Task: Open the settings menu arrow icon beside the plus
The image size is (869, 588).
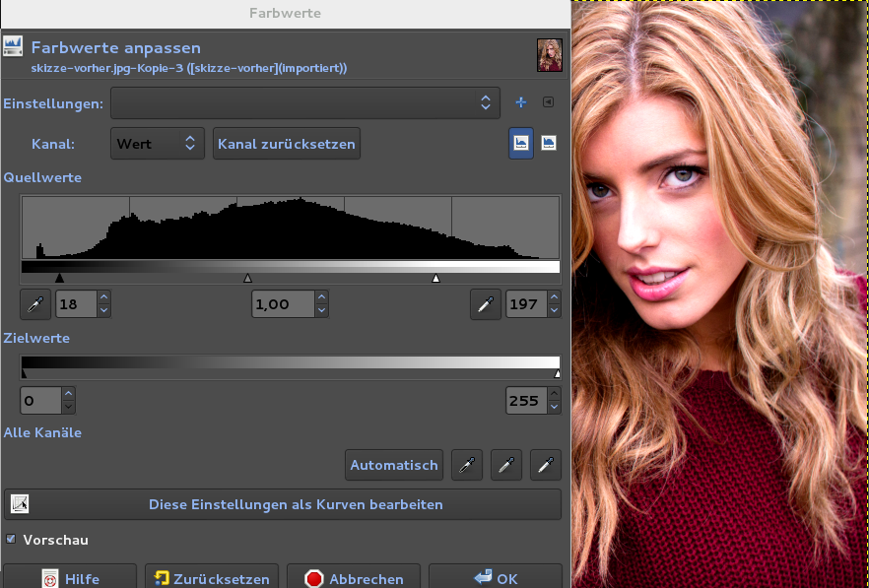Action: click(x=549, y=102)
